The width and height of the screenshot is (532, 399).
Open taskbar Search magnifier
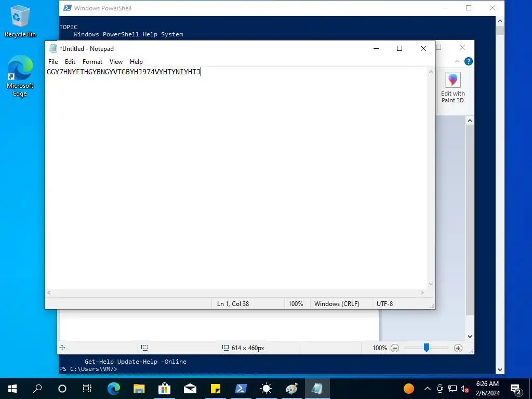click(37, 389)
